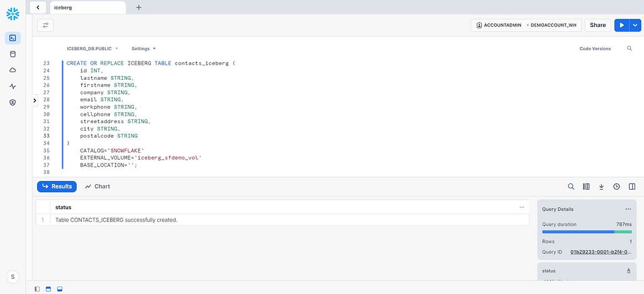Run the query with the play button

(x=622, y=25)
